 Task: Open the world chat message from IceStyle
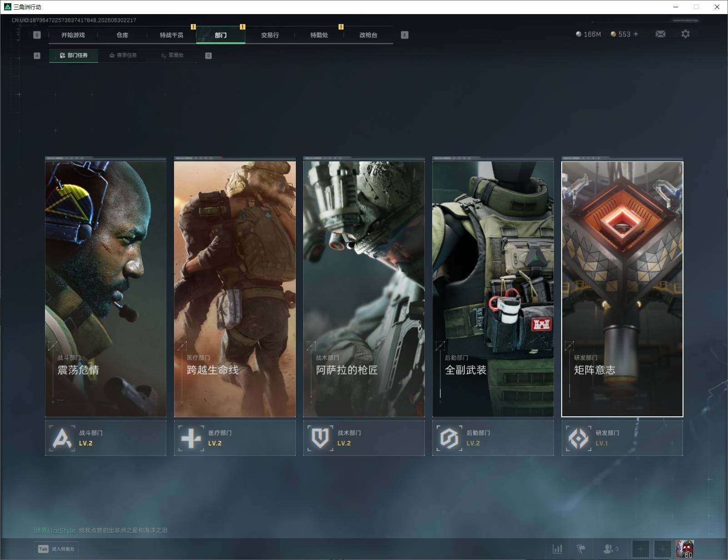click(100, 530)
